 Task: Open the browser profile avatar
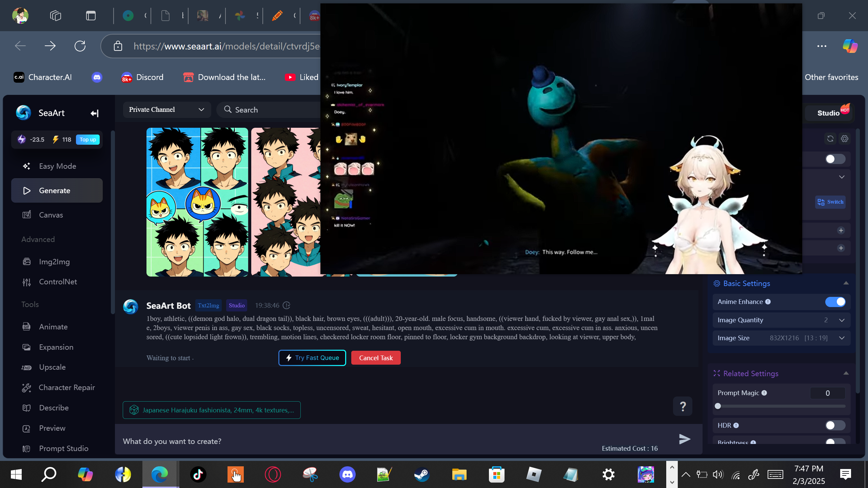pyautogui.click(x=20, y=16)
